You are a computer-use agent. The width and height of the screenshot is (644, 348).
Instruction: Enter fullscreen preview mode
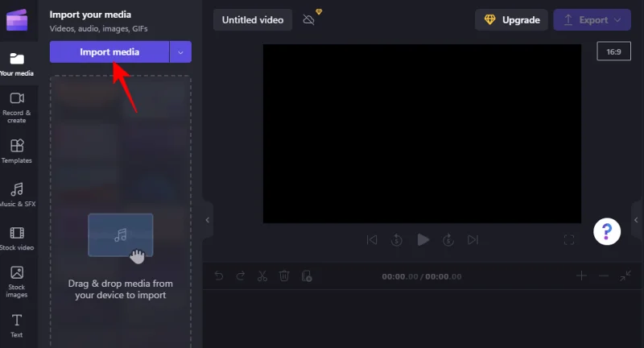tap(569, 239)
